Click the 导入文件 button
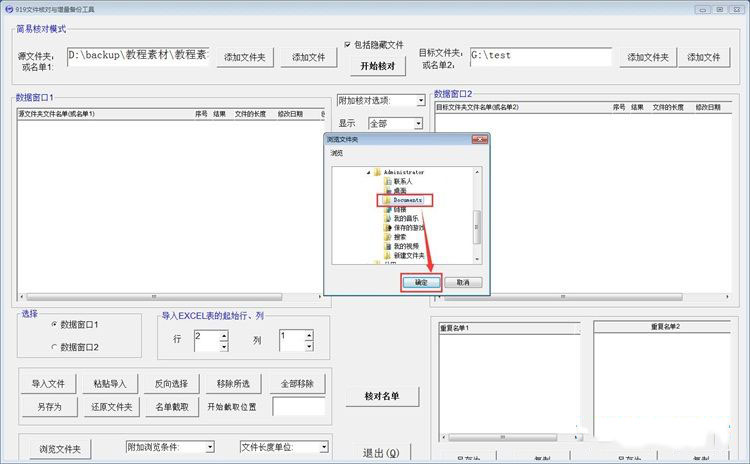Image resolution: width=750 pixels, height=464 pixels. [48, 384]
